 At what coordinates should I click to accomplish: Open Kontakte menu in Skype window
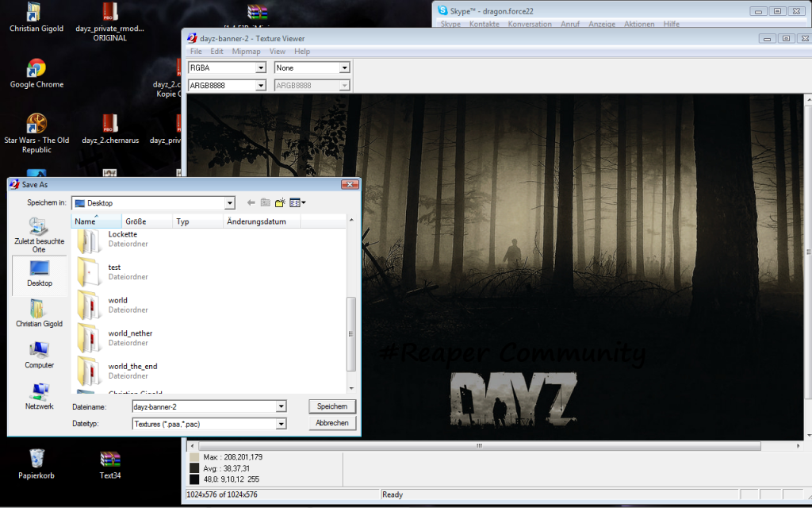pyautogui.click(x=485, y=24)
